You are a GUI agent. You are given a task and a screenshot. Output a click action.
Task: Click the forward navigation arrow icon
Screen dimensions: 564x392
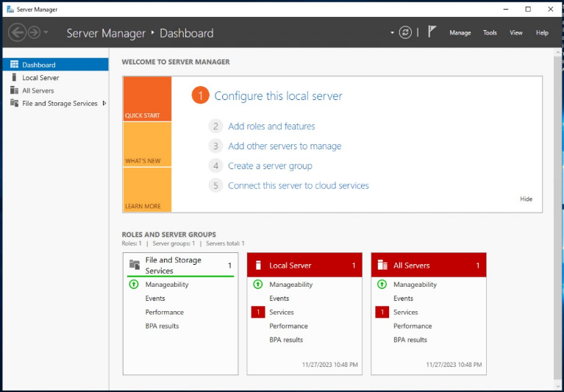[34, 32]
